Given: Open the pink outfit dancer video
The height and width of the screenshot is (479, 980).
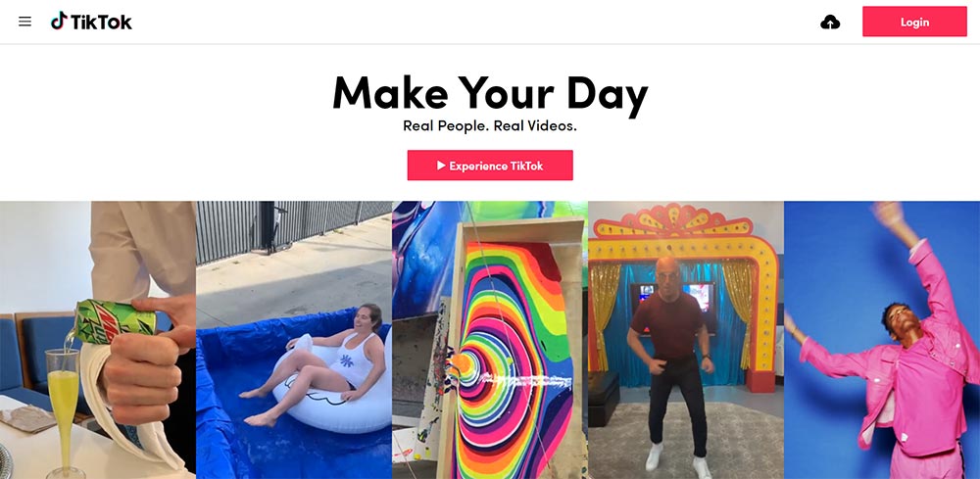Looking at the screenshot, I should [882, 340].
